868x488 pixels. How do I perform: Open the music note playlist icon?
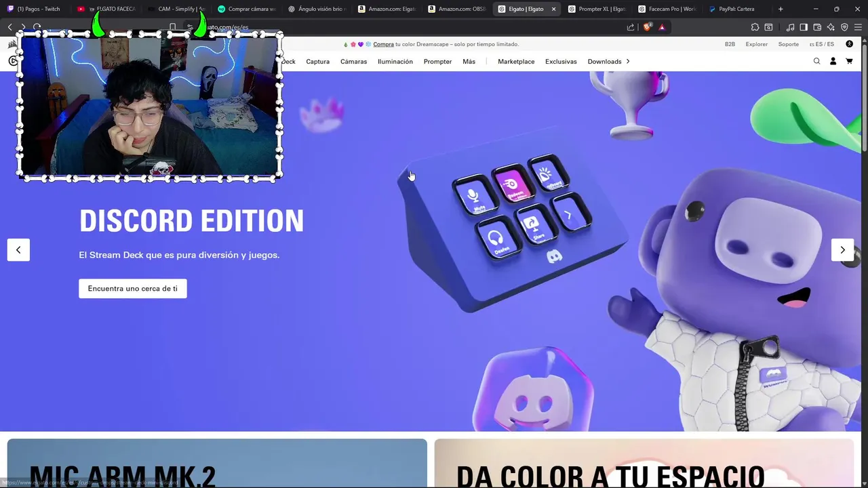(790, 27)
